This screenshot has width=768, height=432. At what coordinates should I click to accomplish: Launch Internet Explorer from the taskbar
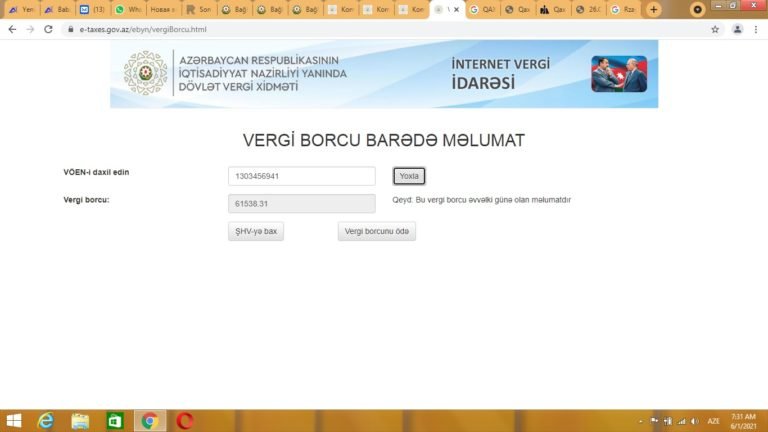coord(46,421)
